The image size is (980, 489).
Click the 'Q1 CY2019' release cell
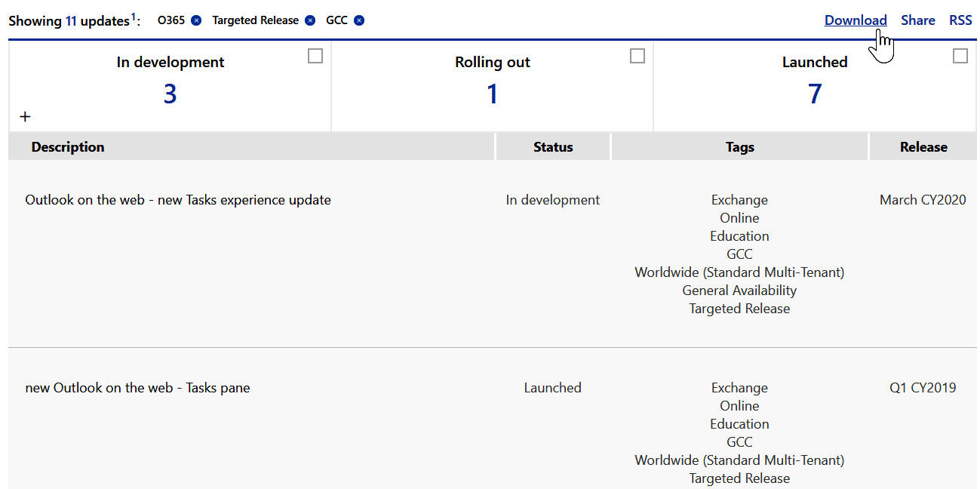923,388
